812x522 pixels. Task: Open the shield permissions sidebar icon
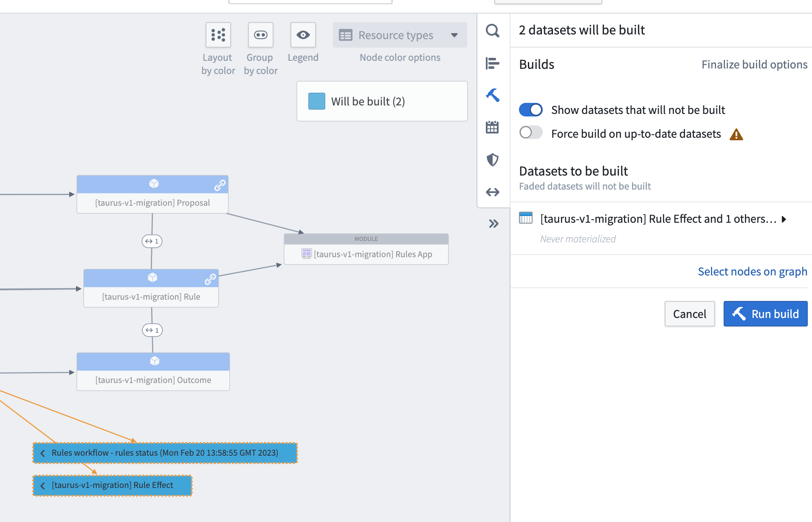[x=493, y=160]
